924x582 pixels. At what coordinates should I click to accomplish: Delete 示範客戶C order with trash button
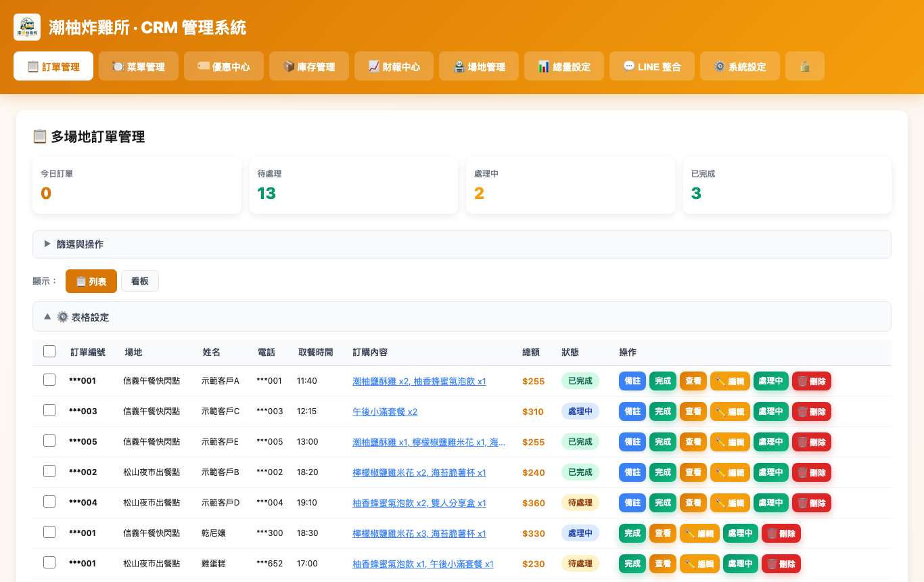(x=812, y=411)
